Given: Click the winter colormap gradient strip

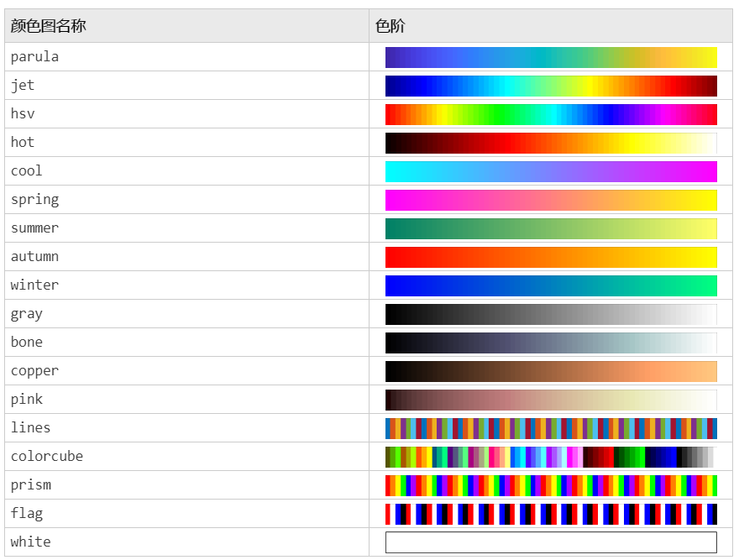Looking at the screenshot, I should point(550,285).
